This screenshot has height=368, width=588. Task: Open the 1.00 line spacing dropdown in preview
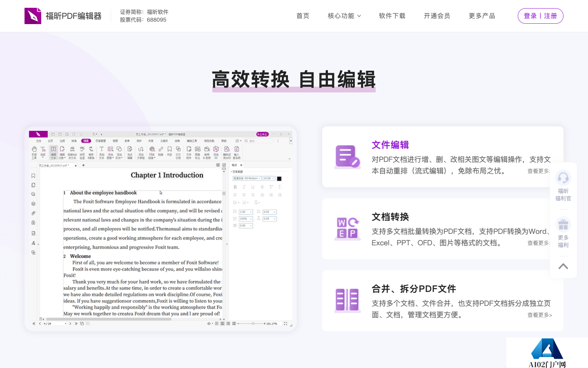(x=246, y=212)
